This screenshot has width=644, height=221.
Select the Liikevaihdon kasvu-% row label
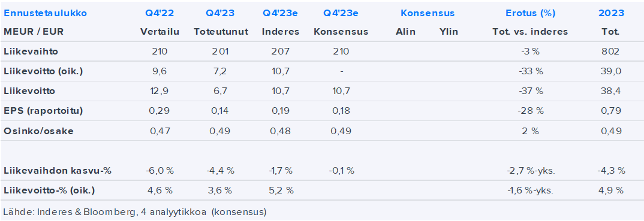pos(58,171)
